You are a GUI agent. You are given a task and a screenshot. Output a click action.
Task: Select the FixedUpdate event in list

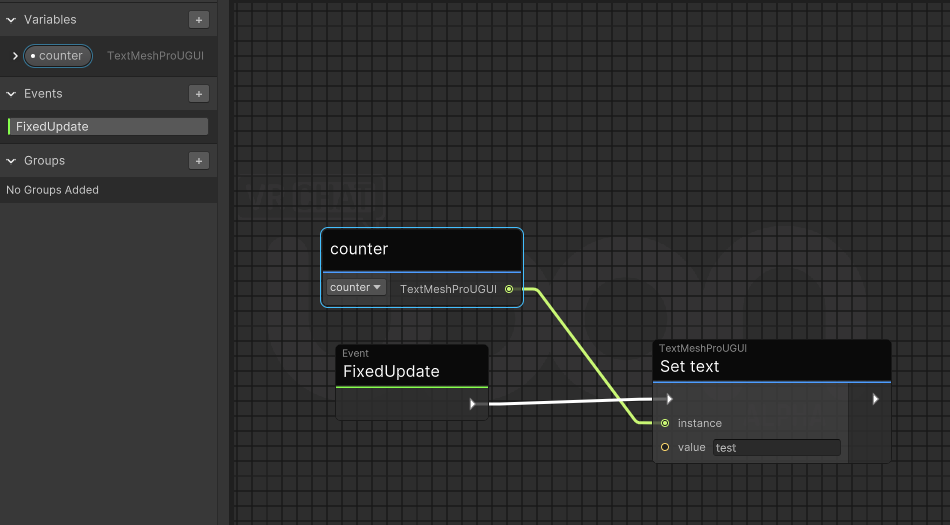tap(108, 127)
